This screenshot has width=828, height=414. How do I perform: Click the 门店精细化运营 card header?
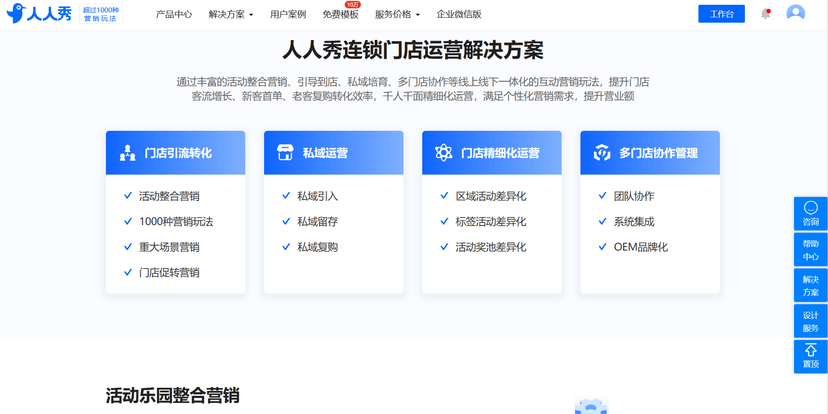(492, 153)
